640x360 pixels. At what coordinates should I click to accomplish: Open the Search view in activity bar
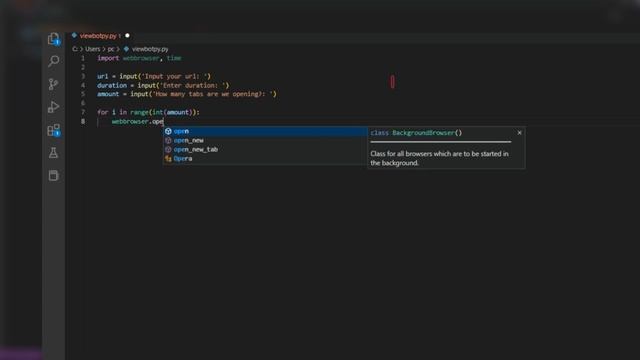coord(53,61)
